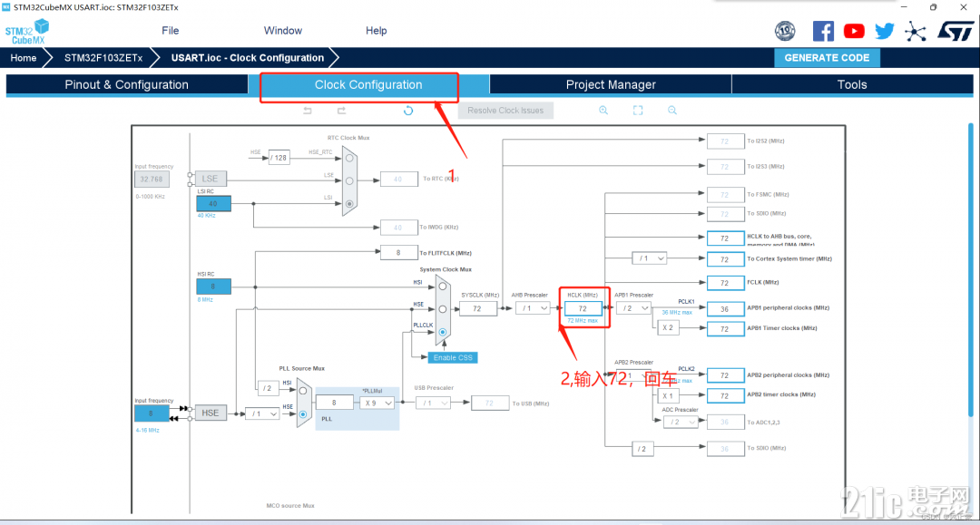Click the Enable CSS button

[453, 357]
